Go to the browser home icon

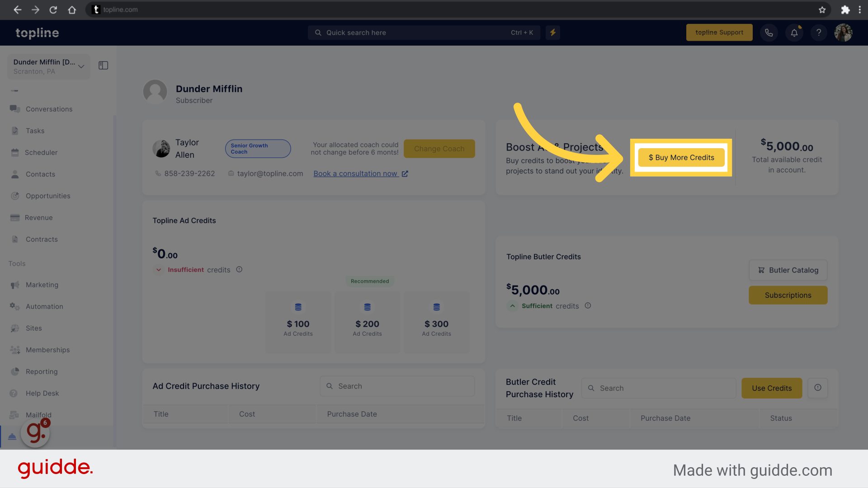point(72,9)
